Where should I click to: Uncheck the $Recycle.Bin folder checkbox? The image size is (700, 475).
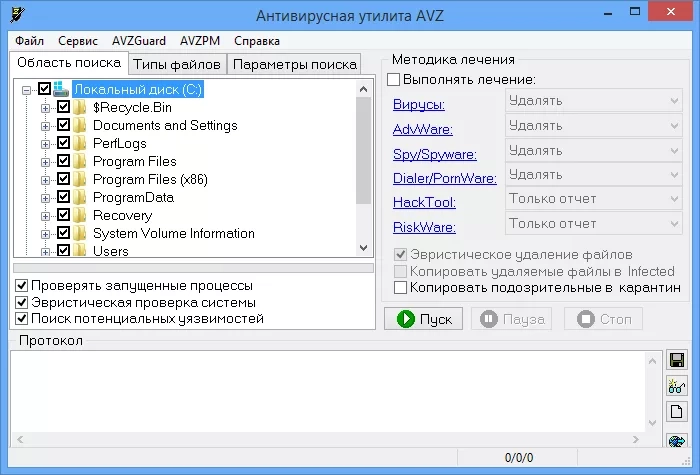pos(63,107)
